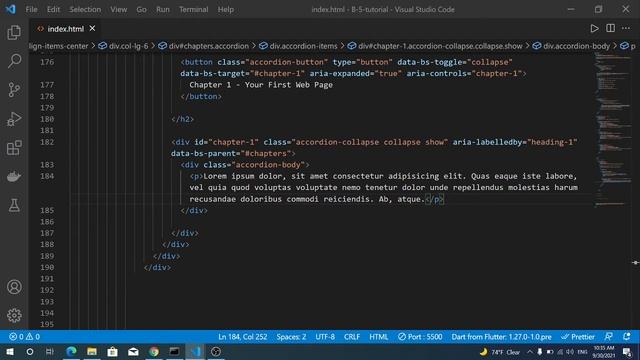Change language mode via HTML status
Image resolution: width=640 pixels, height=360 pixels.
click(x=379, y=337)
